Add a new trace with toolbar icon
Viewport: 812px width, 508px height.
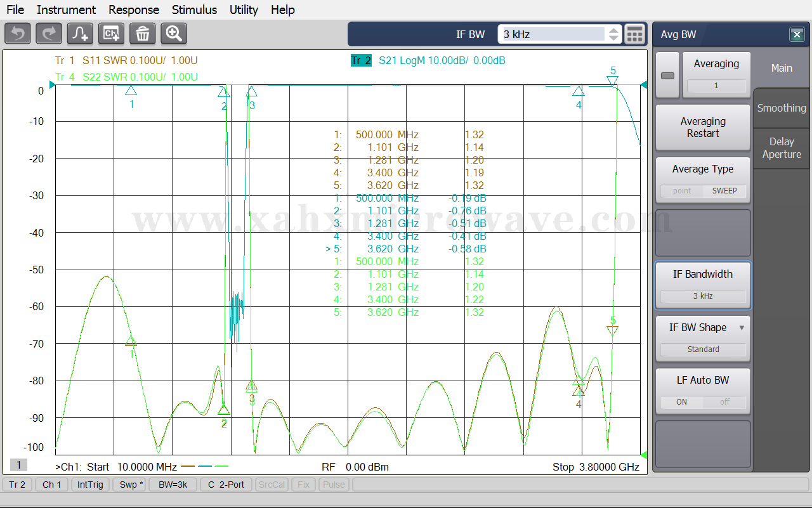(x=81, y=34)
